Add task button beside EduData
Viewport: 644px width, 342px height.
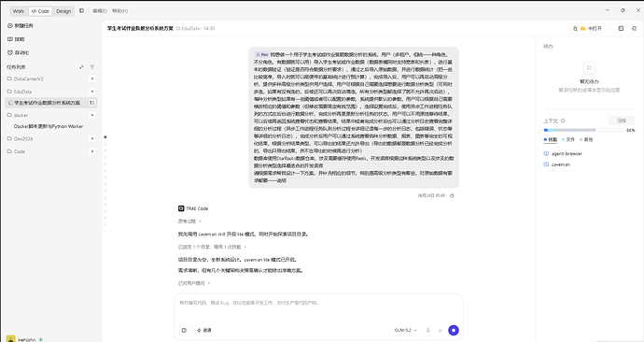(x=92, y=92)
